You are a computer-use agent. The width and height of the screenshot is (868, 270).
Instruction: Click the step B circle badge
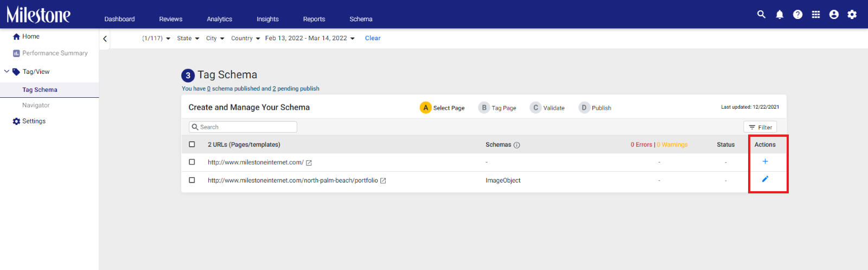[484, 108]
